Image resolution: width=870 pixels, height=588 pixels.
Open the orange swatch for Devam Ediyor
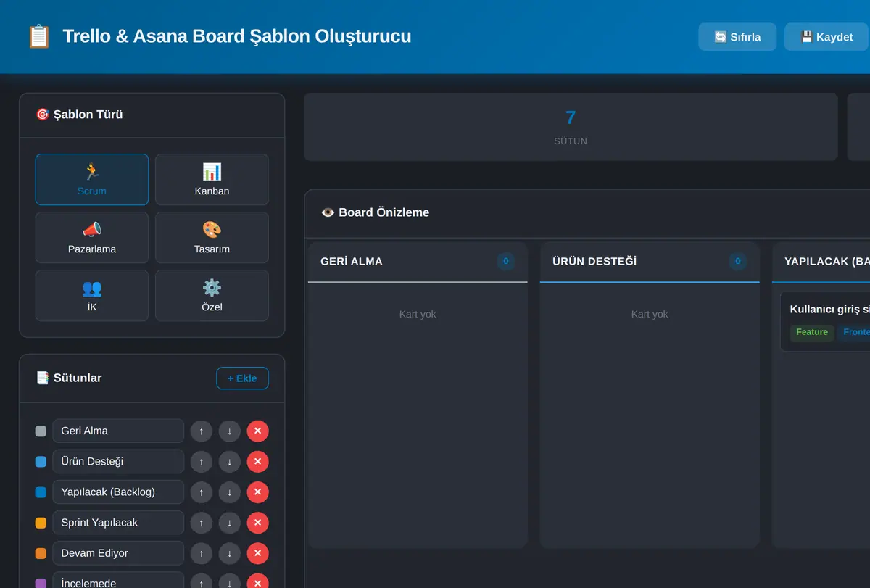click(41, 553)
